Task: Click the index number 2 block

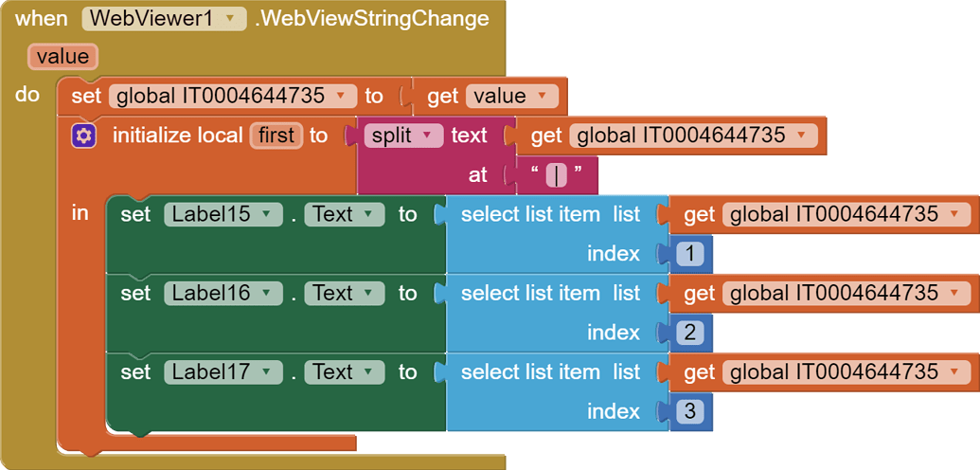Action: [x=690, y=333]
